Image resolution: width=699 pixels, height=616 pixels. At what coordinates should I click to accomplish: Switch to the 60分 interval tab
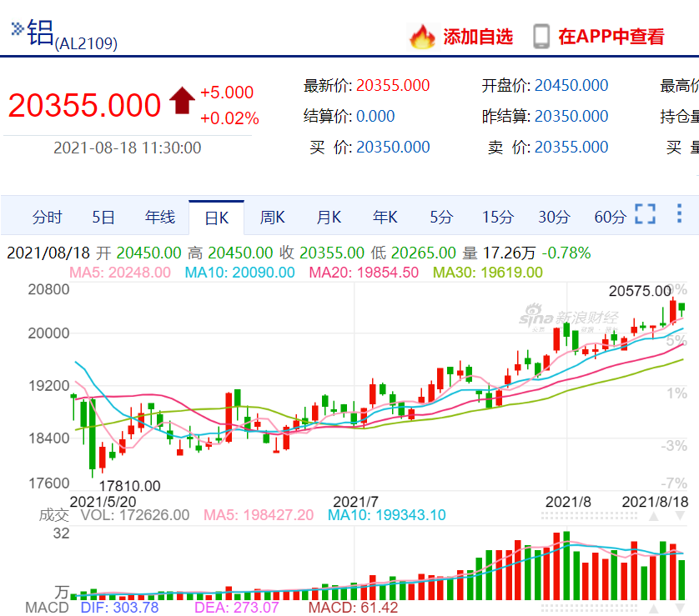(x=608, y=217)
